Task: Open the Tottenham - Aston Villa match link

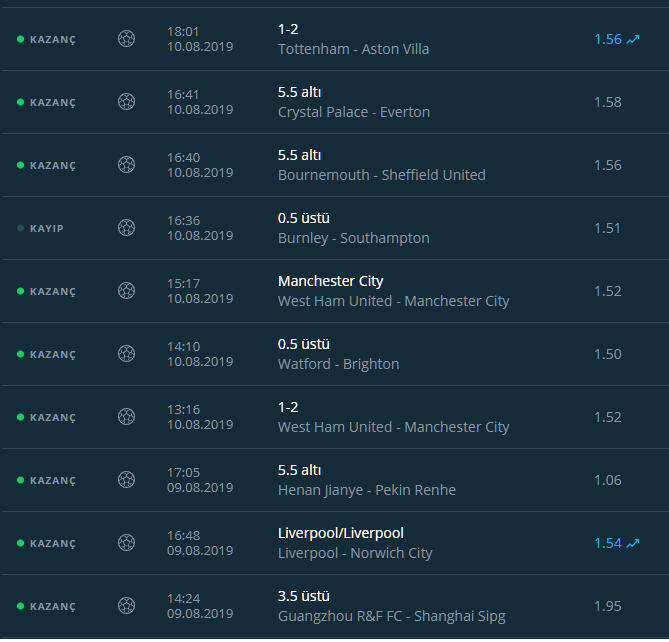Action: click(353, 49)
